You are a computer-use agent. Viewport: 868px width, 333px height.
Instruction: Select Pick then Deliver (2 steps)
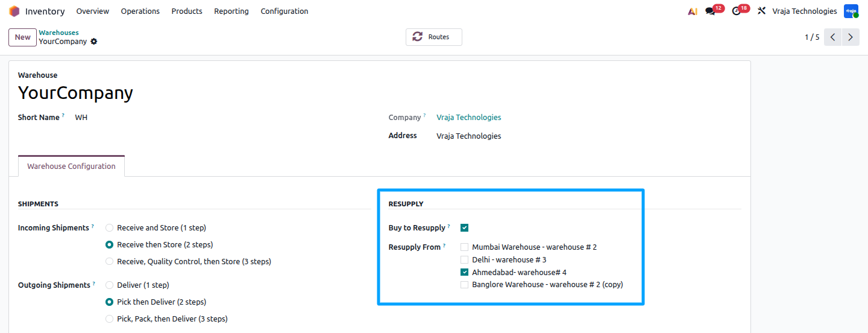[109, 302]
